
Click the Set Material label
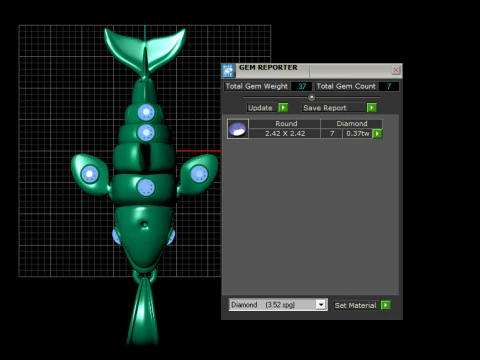355,305
